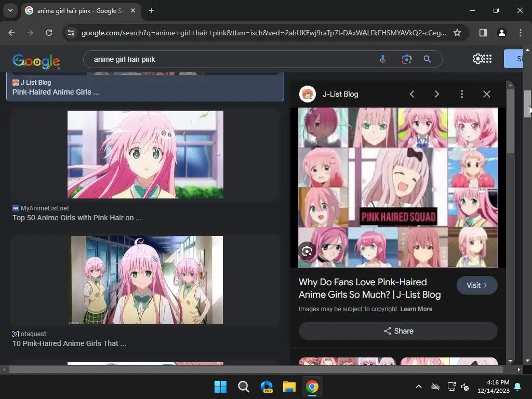532x399 pixels.
Task: Open Chrome three-dot menu
Action: 520,33
